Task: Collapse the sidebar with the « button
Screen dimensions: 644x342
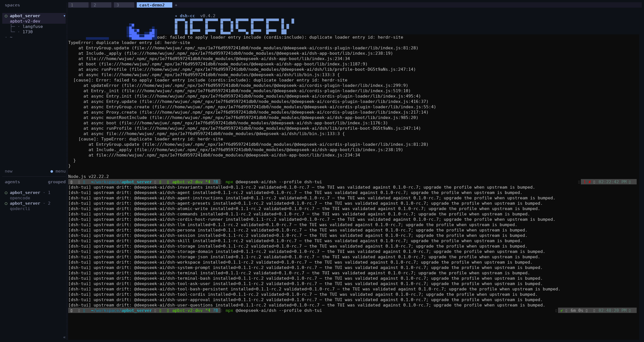Action: tap(64, 337)
